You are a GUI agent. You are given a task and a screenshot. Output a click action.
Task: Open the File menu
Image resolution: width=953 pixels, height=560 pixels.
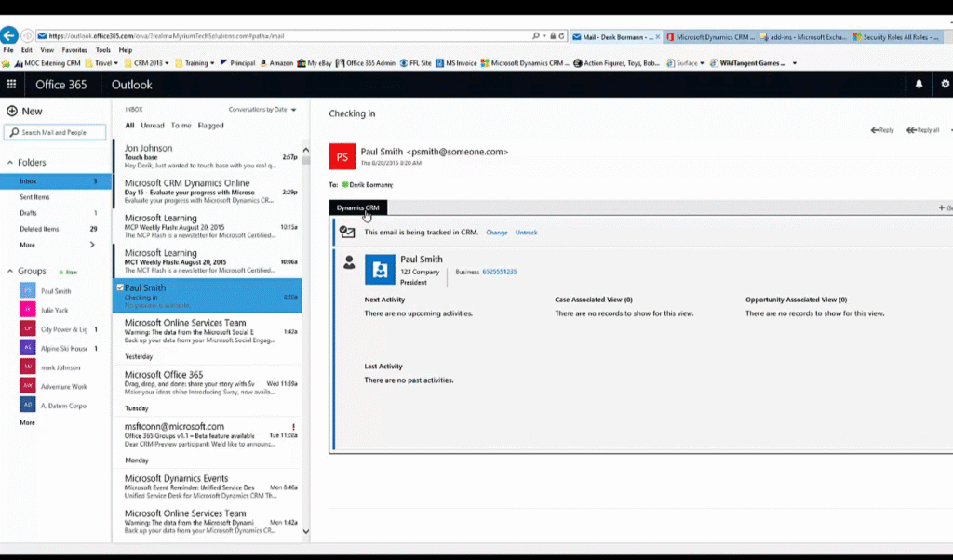7,50
